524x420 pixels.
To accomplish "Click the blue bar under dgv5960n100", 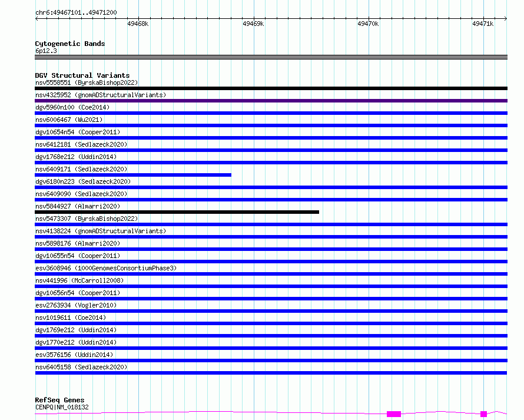I will coord(271,113).
